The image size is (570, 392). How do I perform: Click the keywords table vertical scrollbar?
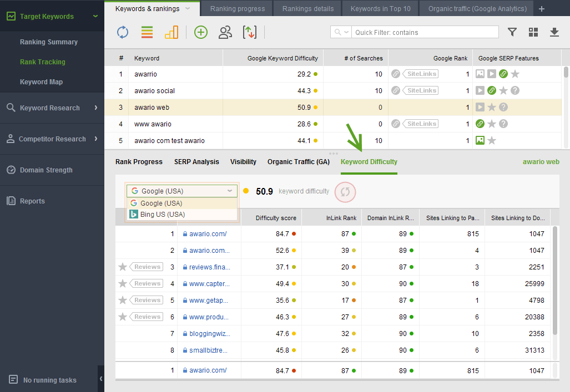[x=566, y=72]
